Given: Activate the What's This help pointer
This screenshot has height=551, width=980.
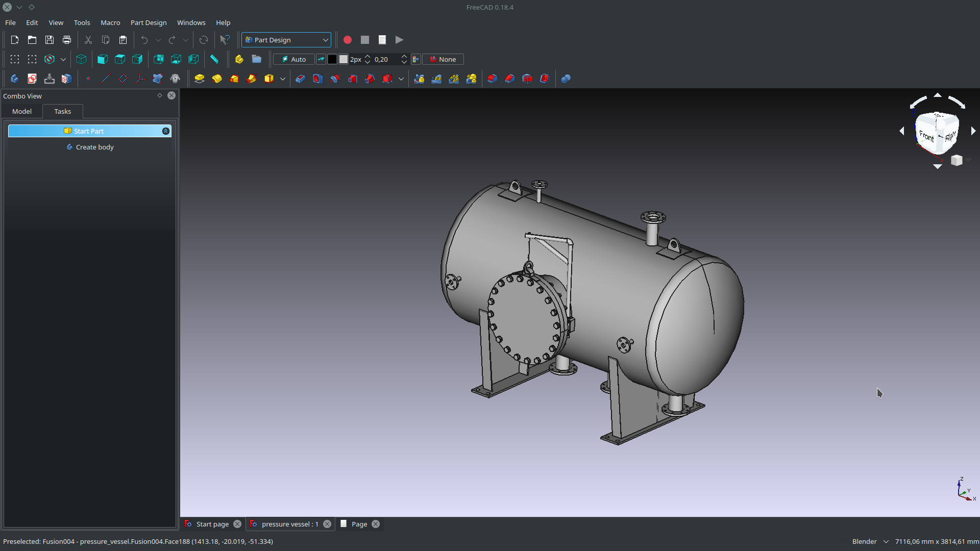Looking at the screenshot, I should pyautogui.click(x=225, y=40).
